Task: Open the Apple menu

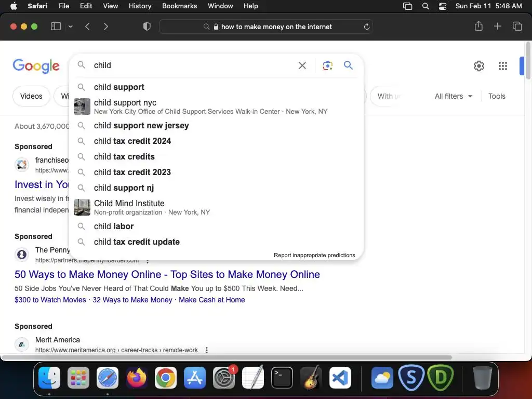Action: [14, 6]
